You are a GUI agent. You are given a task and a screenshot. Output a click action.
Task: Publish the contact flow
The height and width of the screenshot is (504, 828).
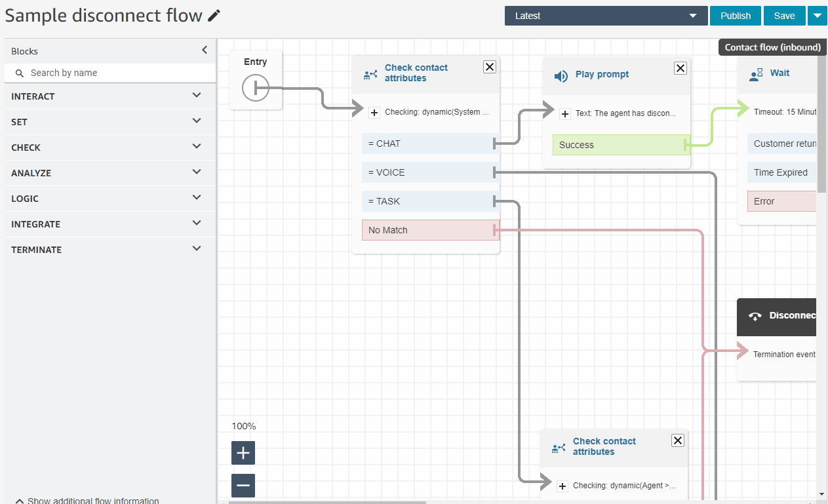click(x=735, y=16)
